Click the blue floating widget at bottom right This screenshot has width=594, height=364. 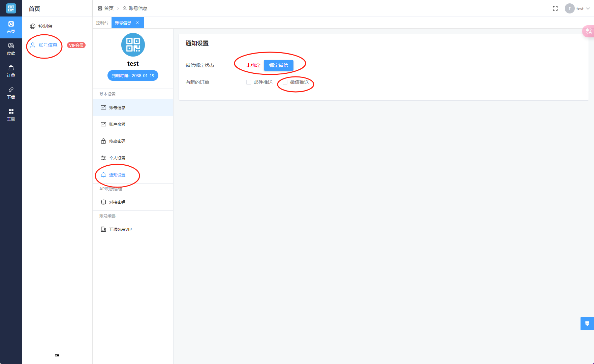pos(587,324)
